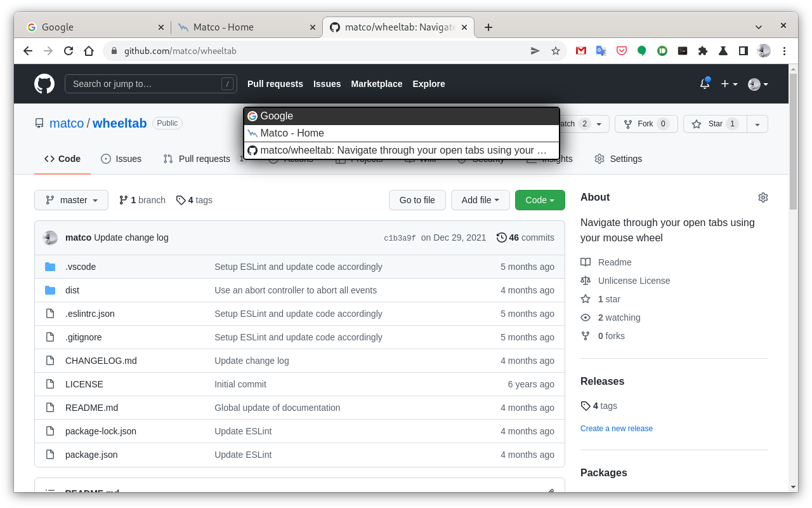Star the wheeltab repository
The image size is (812, 508).
tap(715, 124)
